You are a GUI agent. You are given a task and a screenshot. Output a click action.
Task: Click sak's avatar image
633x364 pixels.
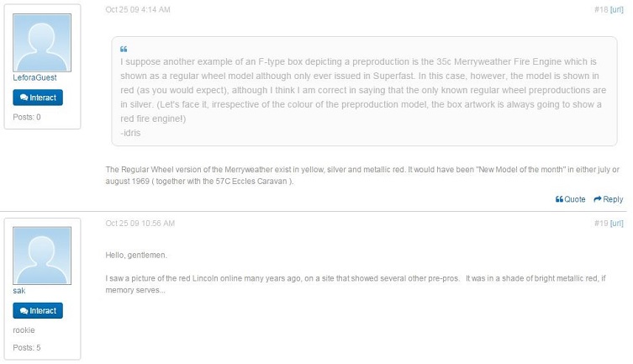(x=42, y=256)
